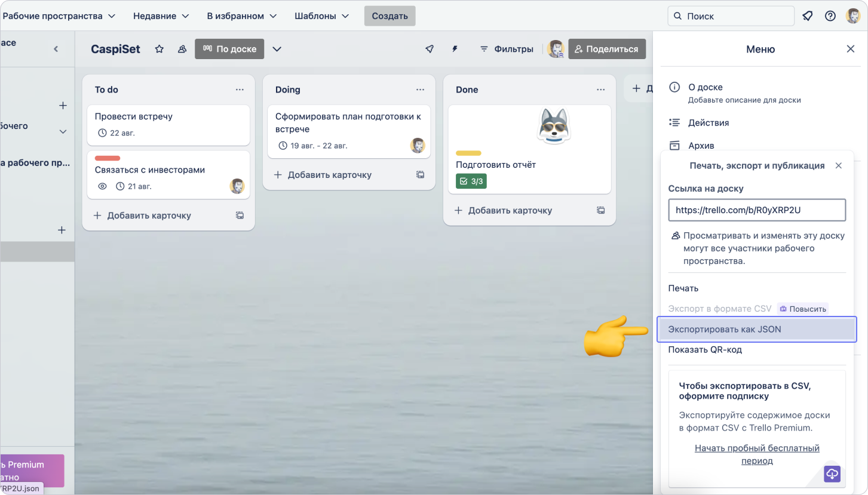
Task: Choose Показать QR-код menu item
Action: pyautogui.click(x=705, y=350)
